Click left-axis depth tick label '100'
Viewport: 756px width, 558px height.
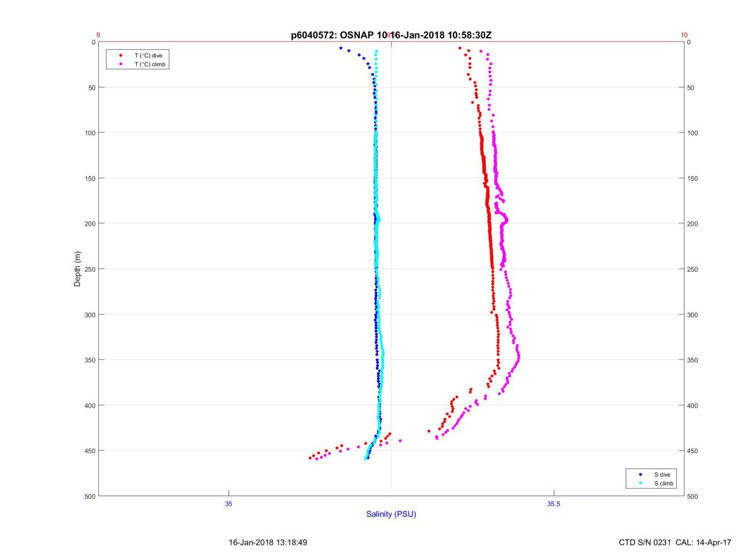(89, 133)
